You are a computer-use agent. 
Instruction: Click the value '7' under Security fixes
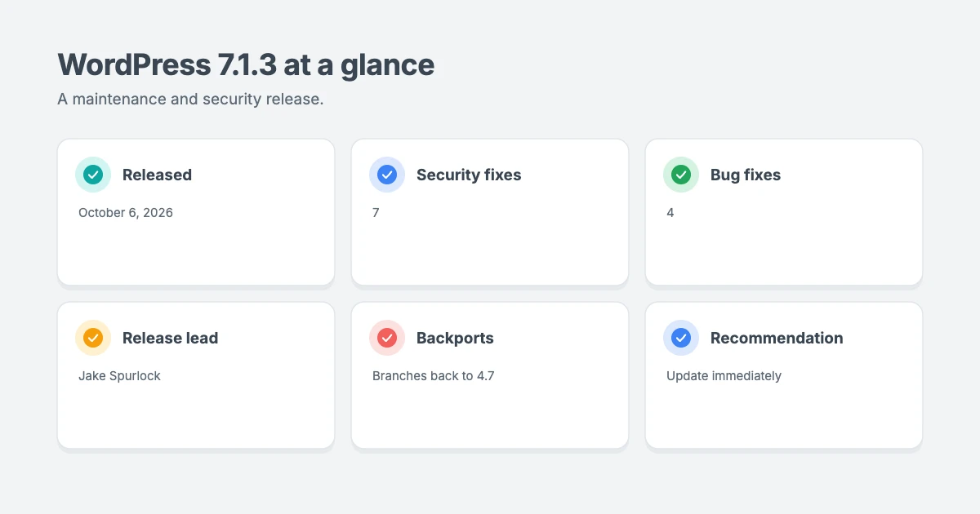point(376,213)
